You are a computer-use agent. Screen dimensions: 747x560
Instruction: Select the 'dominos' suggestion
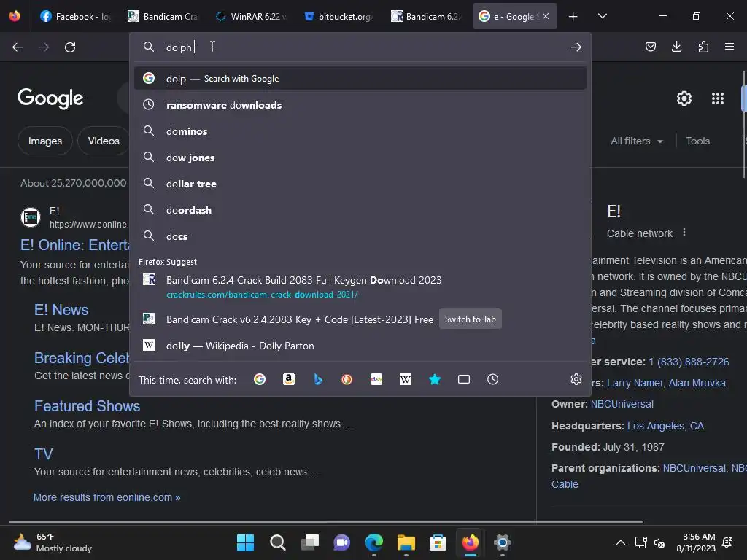click(360, 131)
